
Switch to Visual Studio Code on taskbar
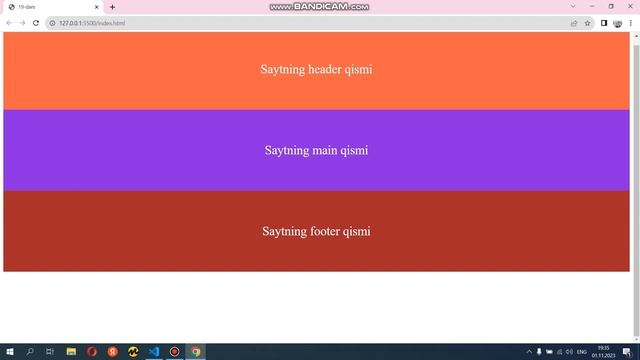coord(154,351)
